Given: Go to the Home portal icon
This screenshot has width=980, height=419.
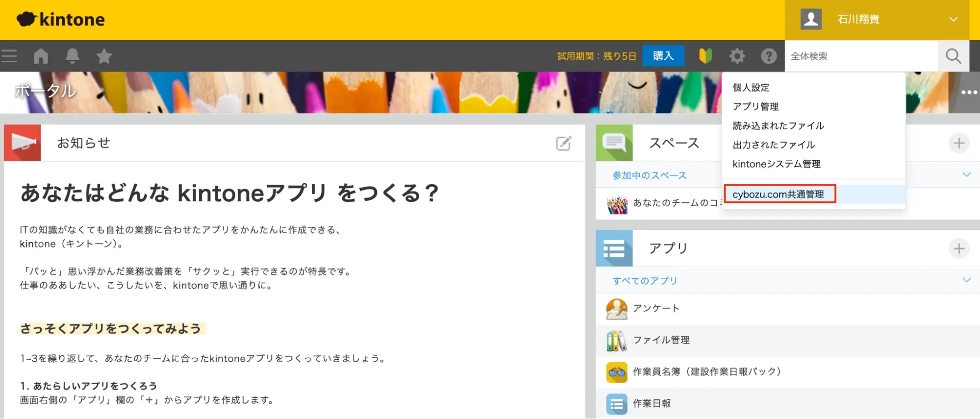Looking at the screenshot, I should [41, 56].
